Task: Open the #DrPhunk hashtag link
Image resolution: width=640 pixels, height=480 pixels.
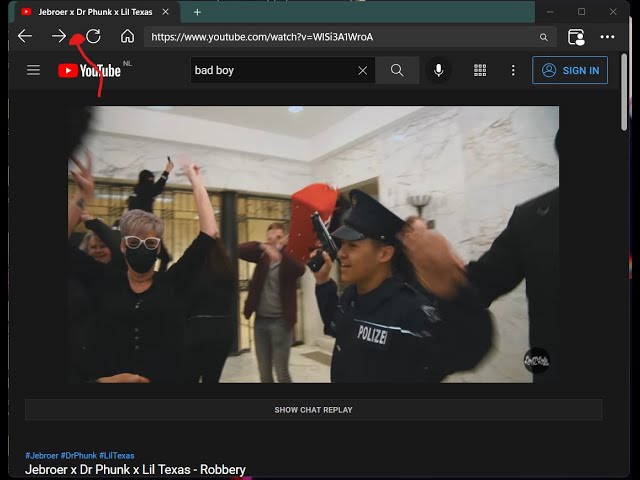Action: (79, 456)
